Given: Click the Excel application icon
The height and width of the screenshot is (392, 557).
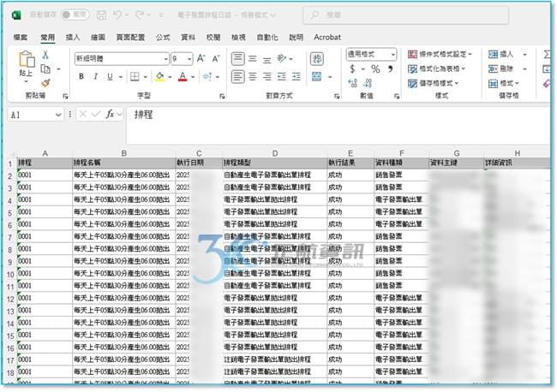Looking at the screenshot, I should (16, 15).
